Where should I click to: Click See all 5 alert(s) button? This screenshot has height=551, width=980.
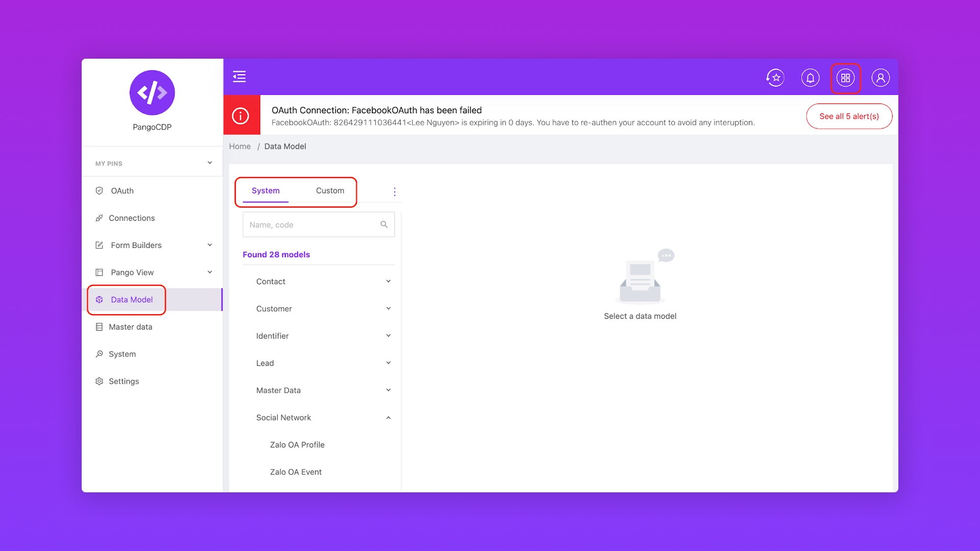point(849,116)
